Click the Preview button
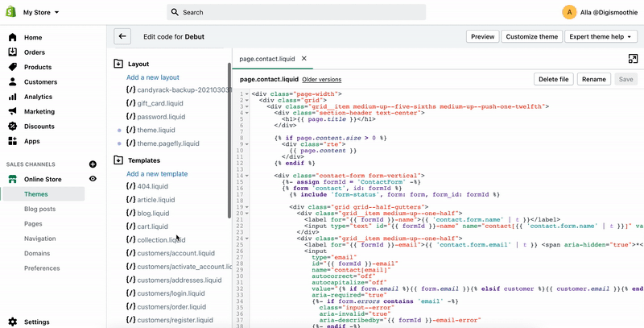This screenshot has height=328, width=644. click(482, 36)
